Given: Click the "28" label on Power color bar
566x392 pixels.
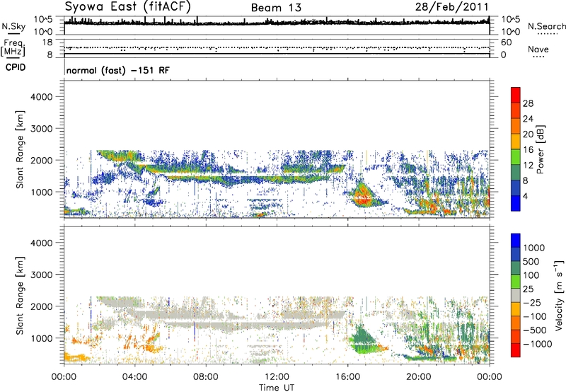Looking at the screenshot, I should pyautogui.click(x=528, y=103).
